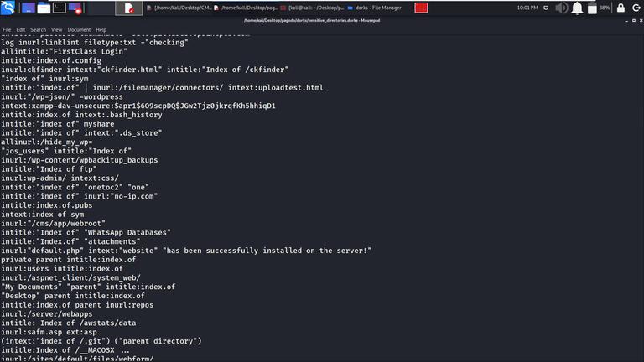Launch the terminal emulator from panel
Screen dimensions: 644x362
60,8
